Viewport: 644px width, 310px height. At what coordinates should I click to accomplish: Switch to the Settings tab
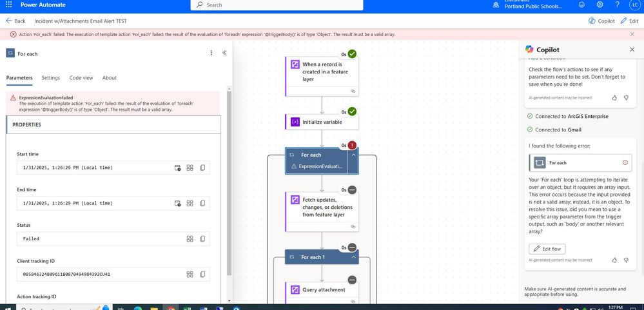(50, 77)
